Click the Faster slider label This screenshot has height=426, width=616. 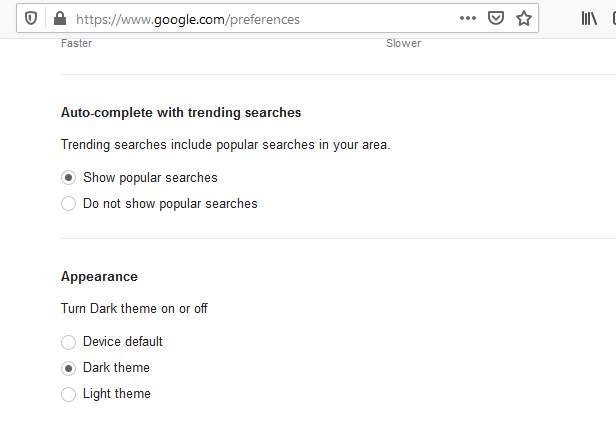coord(76,43)
